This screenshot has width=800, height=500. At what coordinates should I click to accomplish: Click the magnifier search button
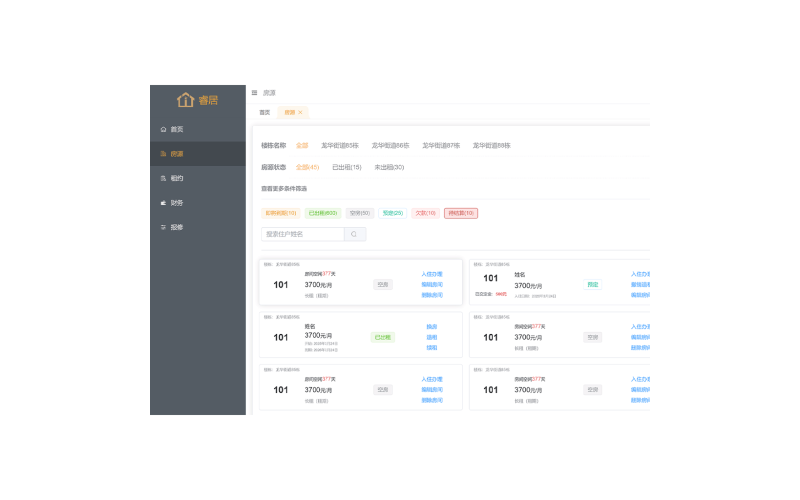[355, 234]
